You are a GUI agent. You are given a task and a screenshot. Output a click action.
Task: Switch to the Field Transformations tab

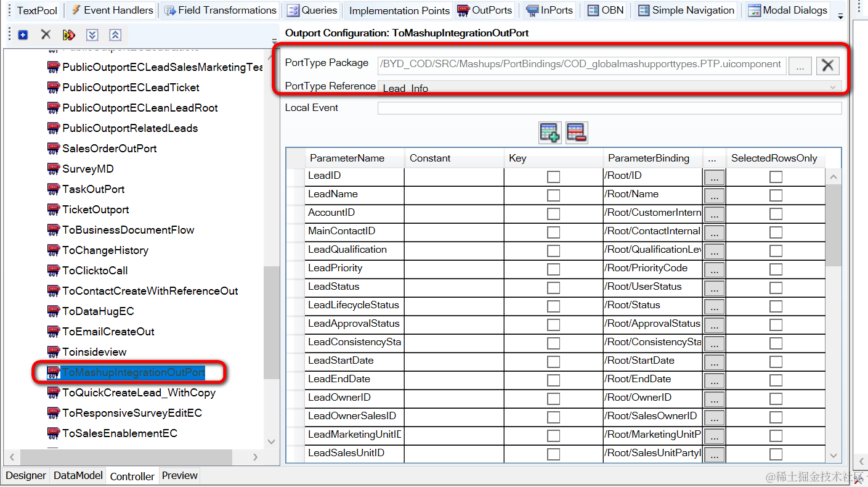click(221, 10)
